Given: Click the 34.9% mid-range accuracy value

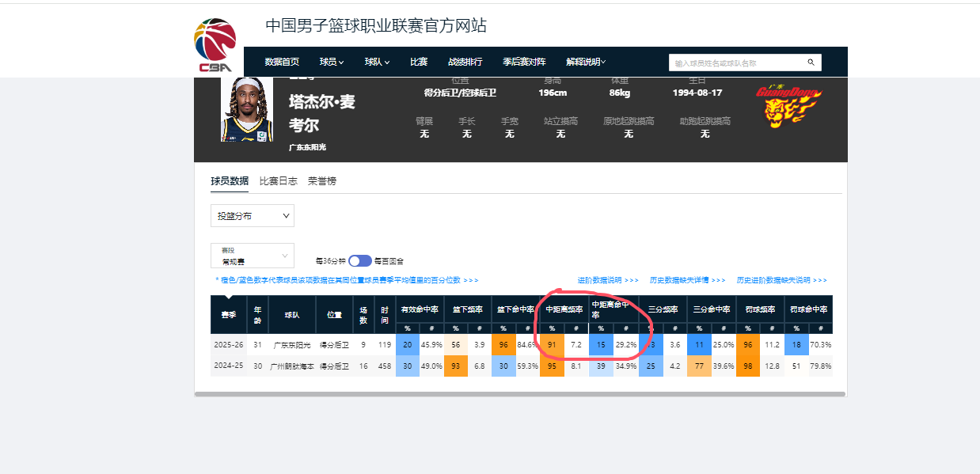Looking at the screenshot, I should coord(626,366).
